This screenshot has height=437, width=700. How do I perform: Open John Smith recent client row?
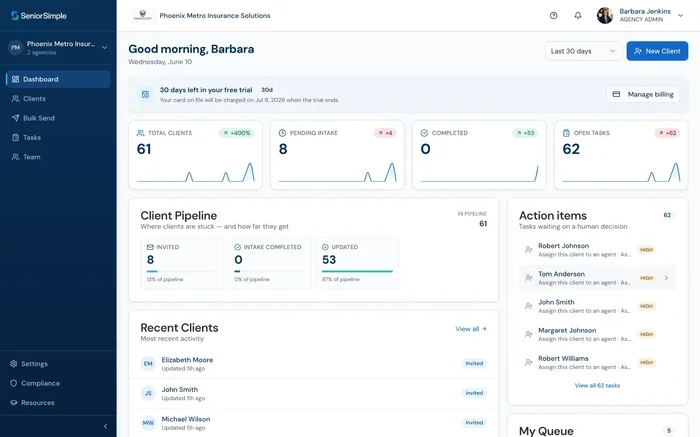(x=313, y=393)
